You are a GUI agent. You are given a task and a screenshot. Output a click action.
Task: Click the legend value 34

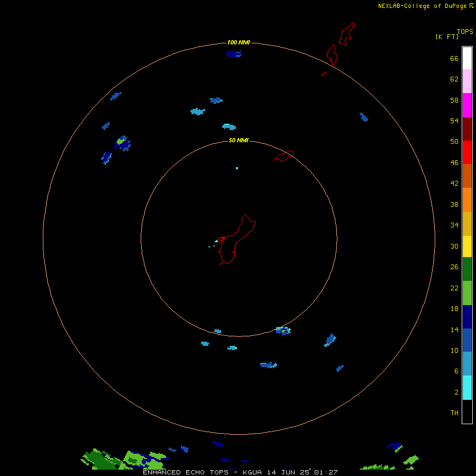[x=454, y=225]
